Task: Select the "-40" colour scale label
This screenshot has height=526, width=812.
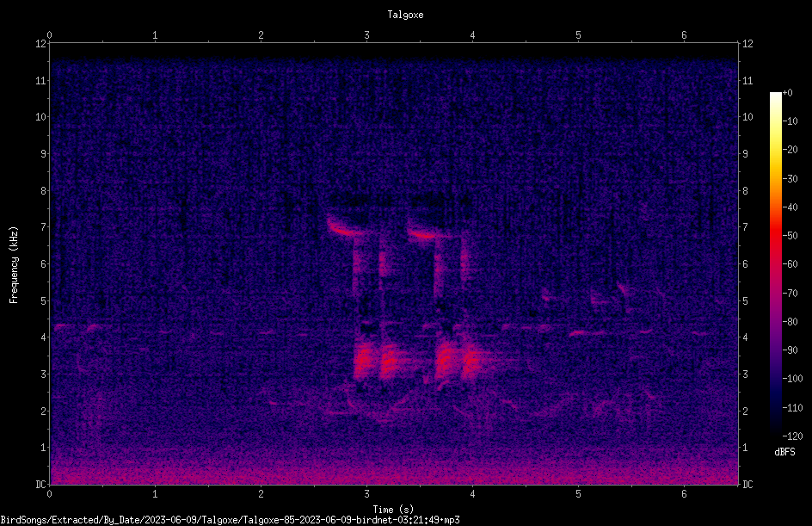Action: (x=790, y=207)
